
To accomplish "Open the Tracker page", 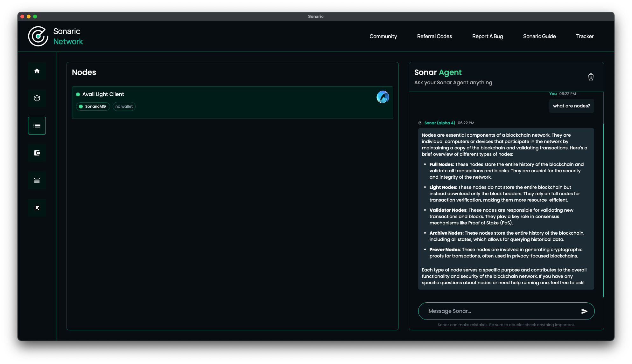I will click(x=585, y=36).
